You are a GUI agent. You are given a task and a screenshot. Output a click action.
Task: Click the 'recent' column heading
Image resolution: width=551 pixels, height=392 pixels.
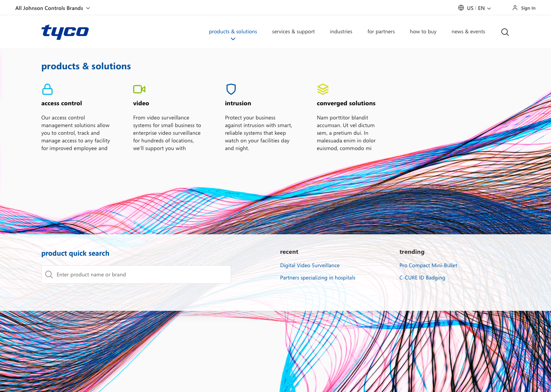pos(289,252)
